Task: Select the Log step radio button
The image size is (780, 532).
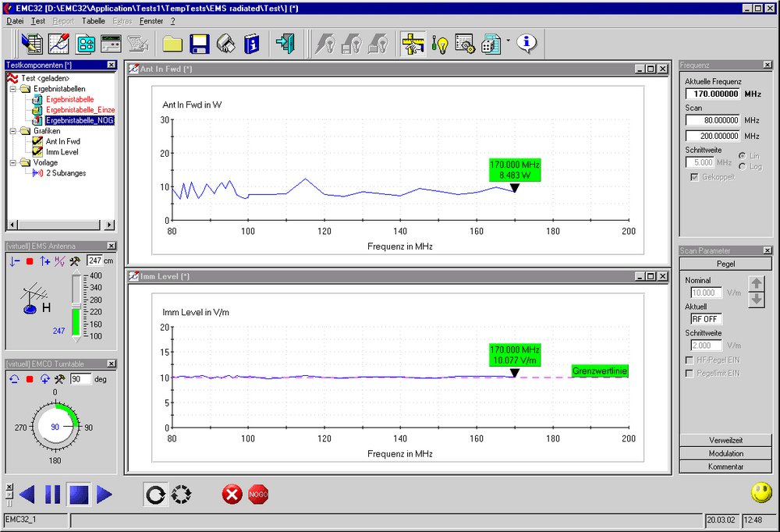Action: point(741,167)
